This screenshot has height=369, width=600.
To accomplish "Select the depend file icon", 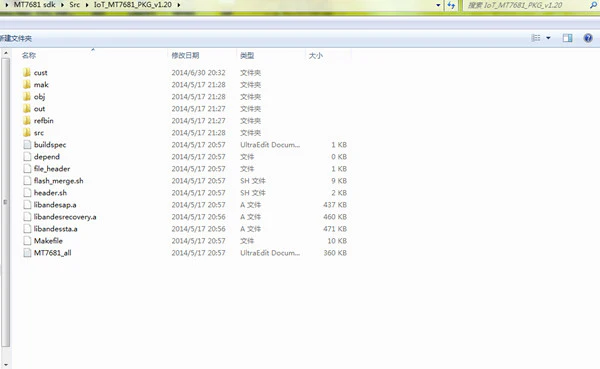I will click(x=27, y=157).
